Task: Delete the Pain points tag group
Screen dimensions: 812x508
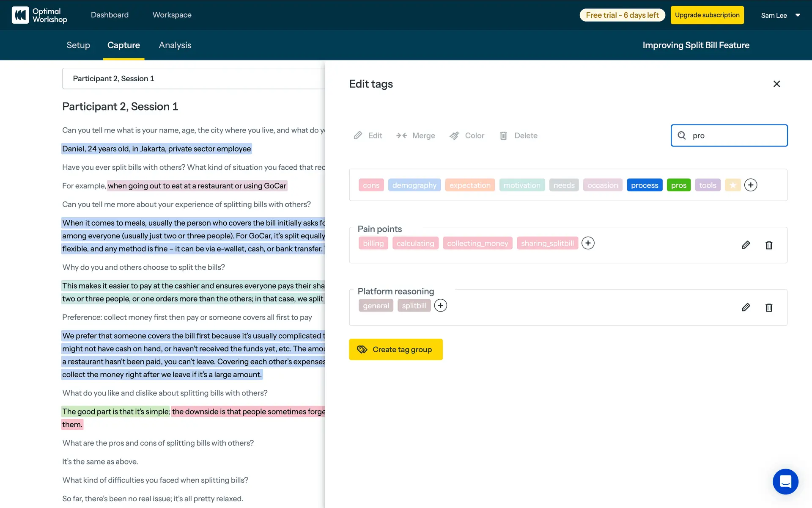Action: (769, 245)
